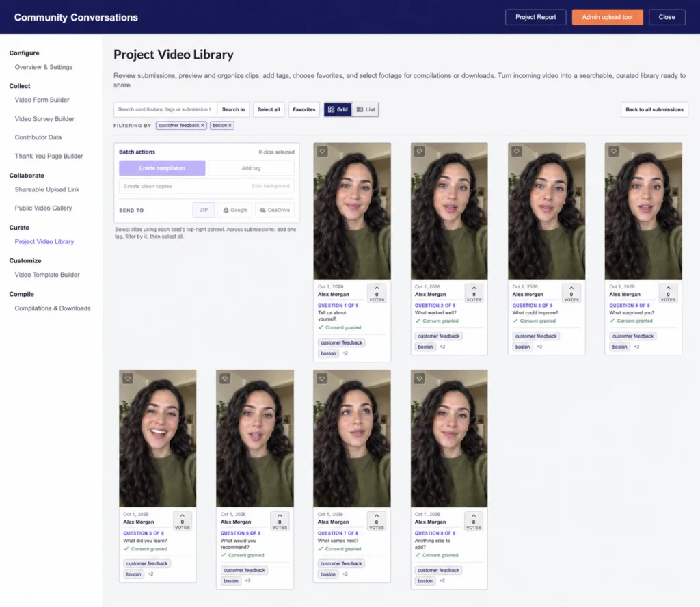Open Overview & Settings in sidebar
Image resolution: width=700 pixels, height=607 pixels.
point(44,67)
